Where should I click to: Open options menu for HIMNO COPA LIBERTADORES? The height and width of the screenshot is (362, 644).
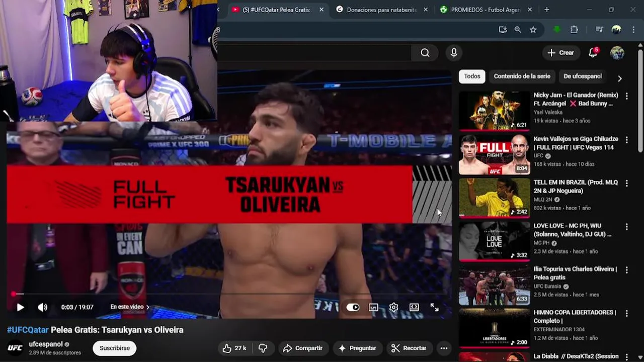[627, 313]
